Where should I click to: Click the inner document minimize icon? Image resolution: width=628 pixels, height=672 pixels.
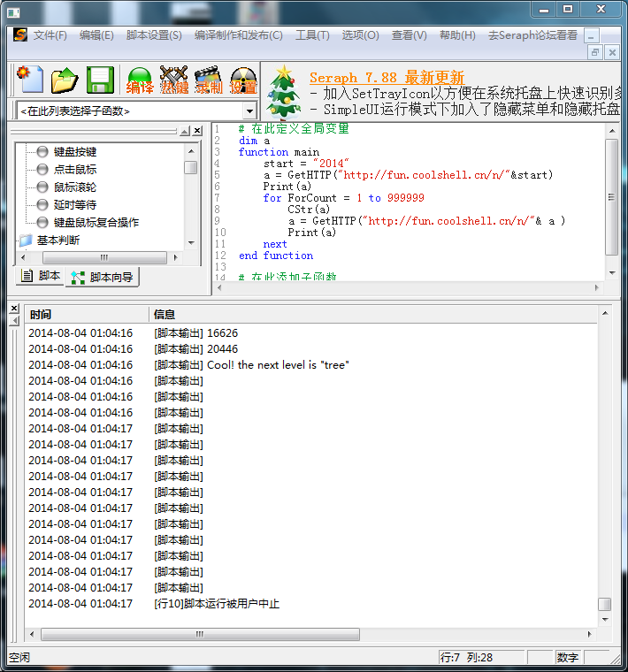pyautogui.click(x=592, y=36)
